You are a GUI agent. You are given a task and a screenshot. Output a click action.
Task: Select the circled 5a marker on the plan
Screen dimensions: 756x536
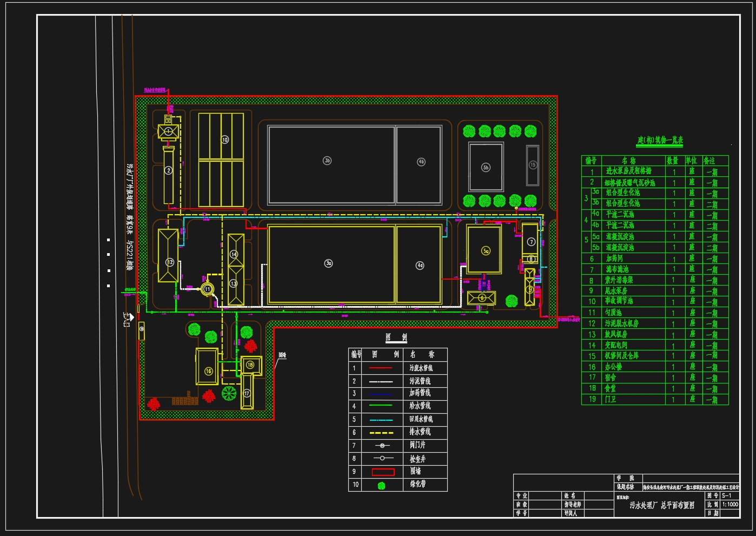pyautogui.click(x=486, y=251)
